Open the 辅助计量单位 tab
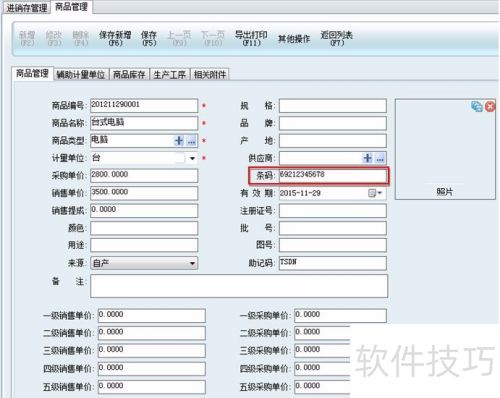 coord(81,75)
